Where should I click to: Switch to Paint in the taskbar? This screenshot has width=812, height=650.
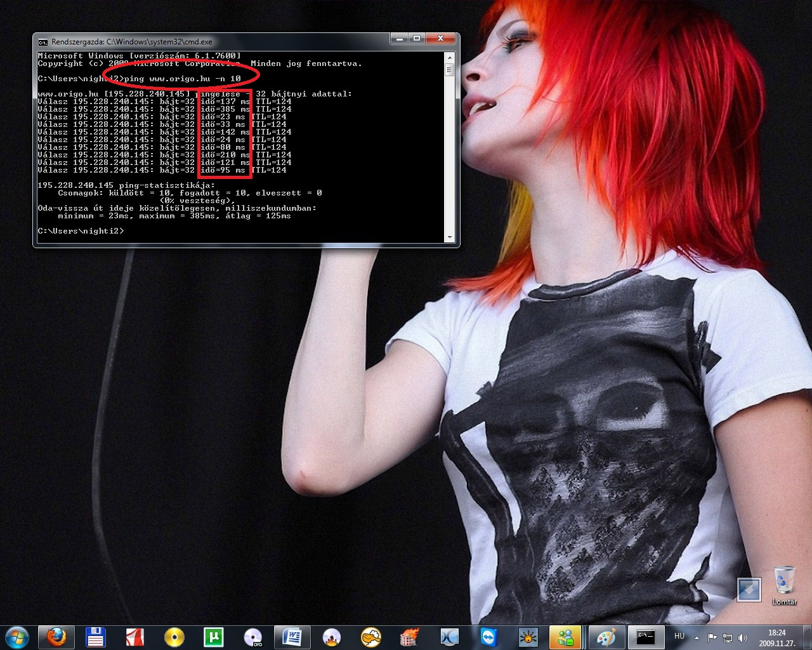[x=606, y=637]
